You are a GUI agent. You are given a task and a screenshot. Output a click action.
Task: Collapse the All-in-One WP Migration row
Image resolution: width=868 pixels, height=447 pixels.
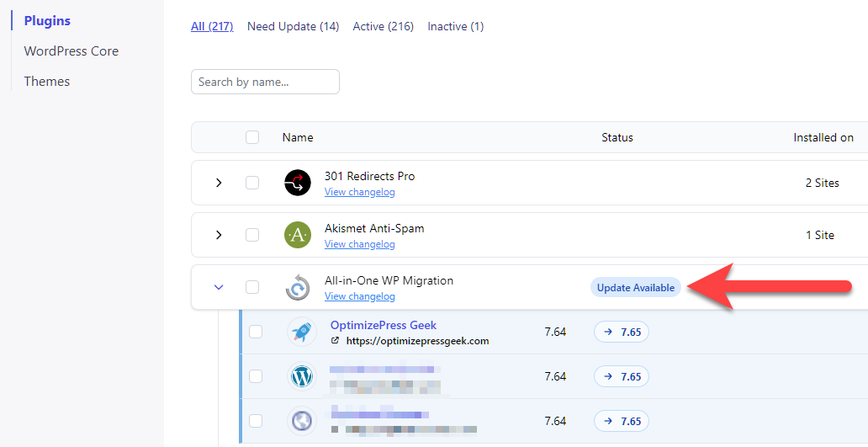click(x=219, y=287)
